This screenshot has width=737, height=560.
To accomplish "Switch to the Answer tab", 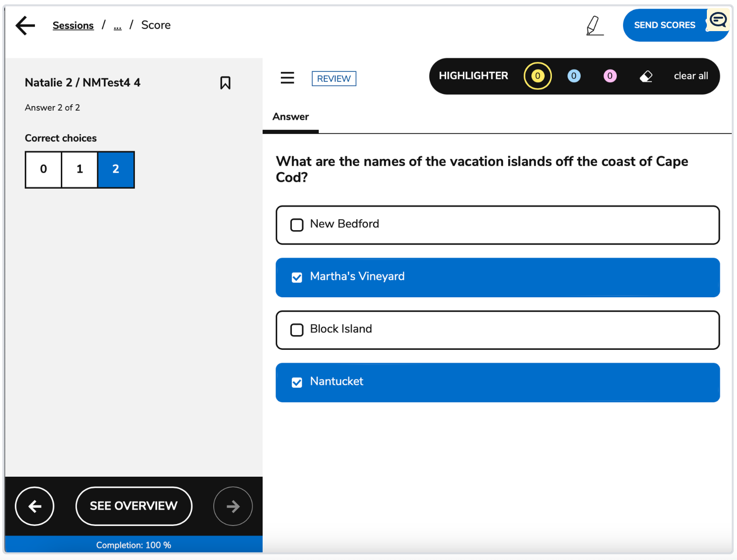I will [x=290, y=117].
